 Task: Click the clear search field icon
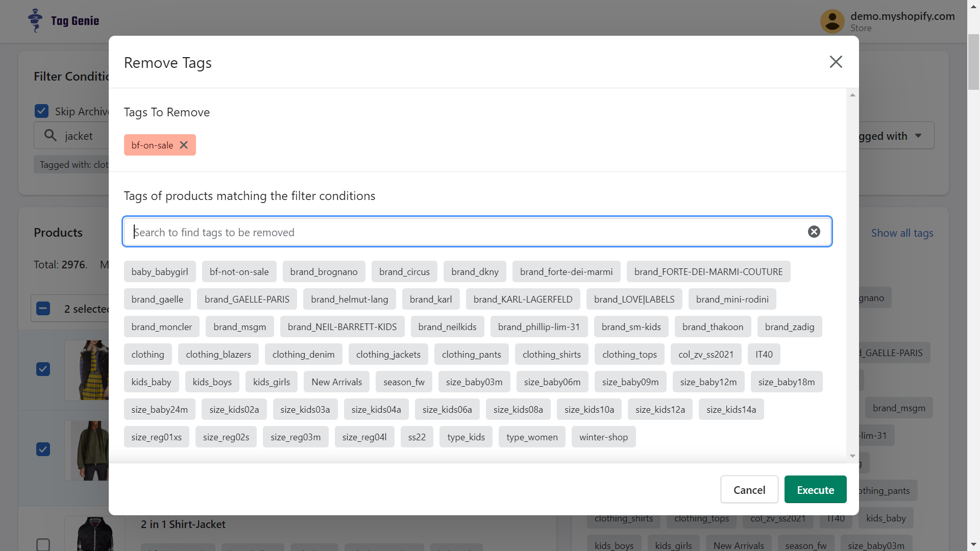point(813,232)
